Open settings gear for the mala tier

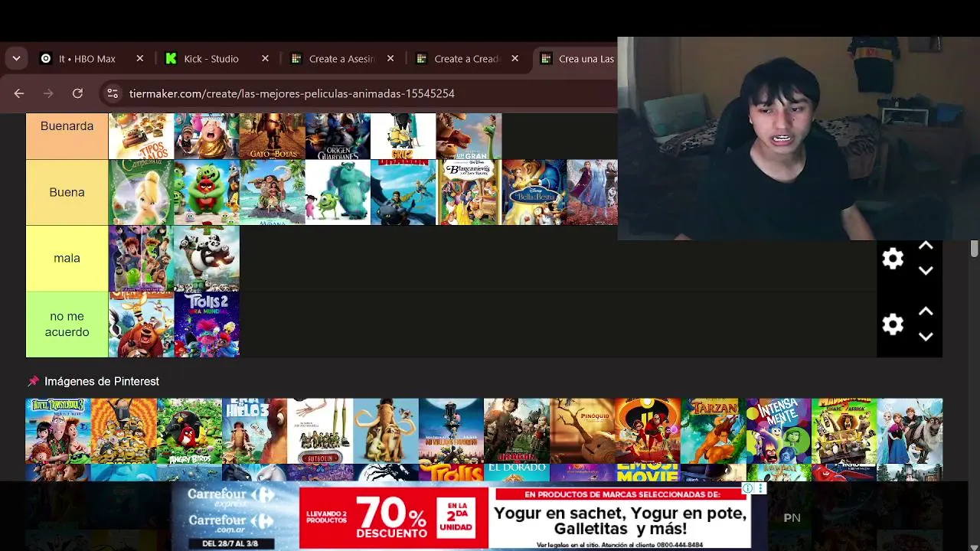[x=893, y=259]
